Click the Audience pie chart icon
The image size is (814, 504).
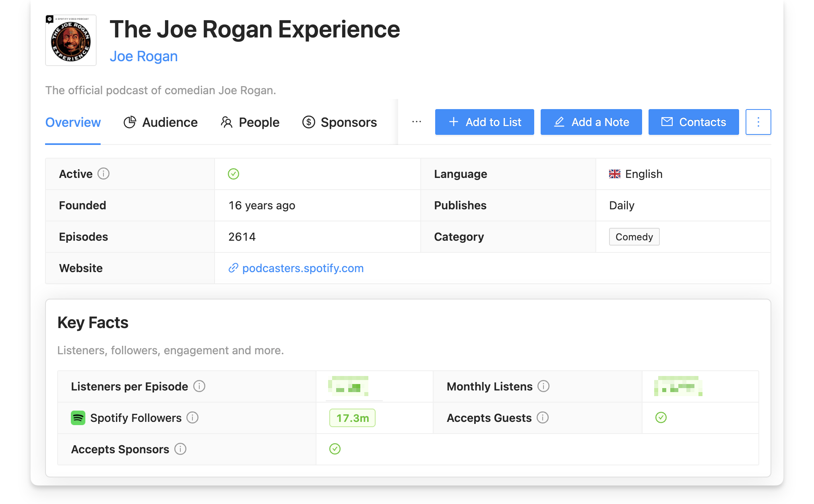point(130,122)
